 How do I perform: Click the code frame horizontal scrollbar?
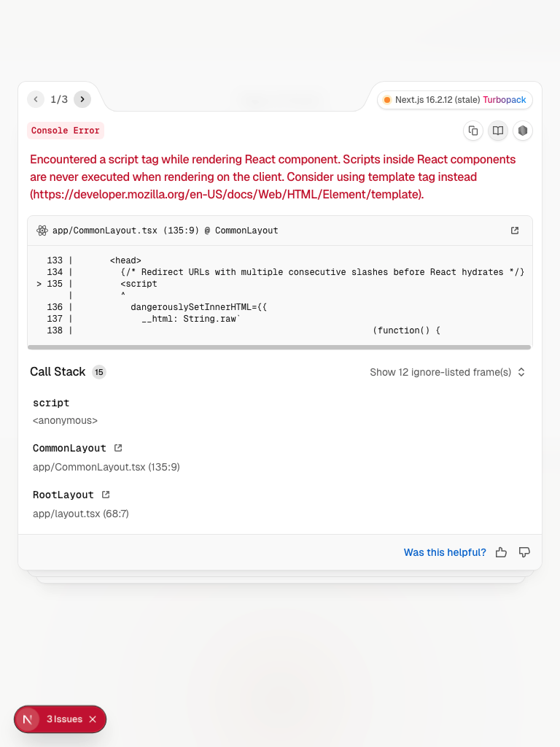(279, 347)
